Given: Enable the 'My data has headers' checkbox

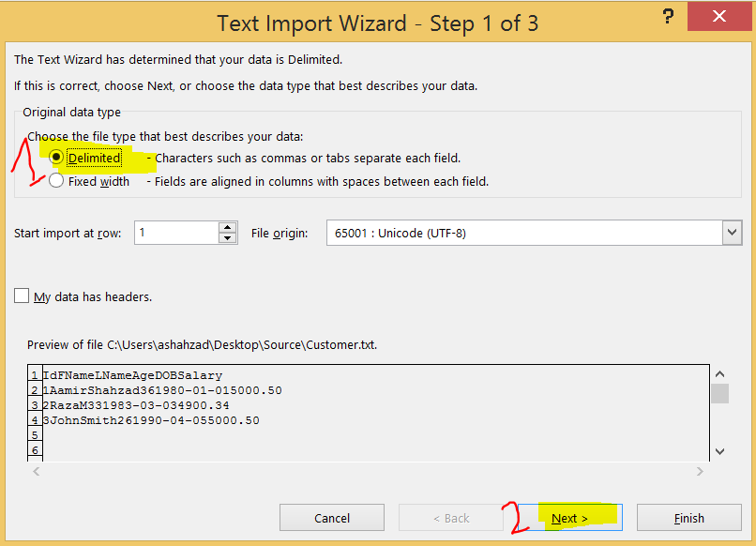Looking at the screenshot, I should pyautogui.click(x=22, y=296).
